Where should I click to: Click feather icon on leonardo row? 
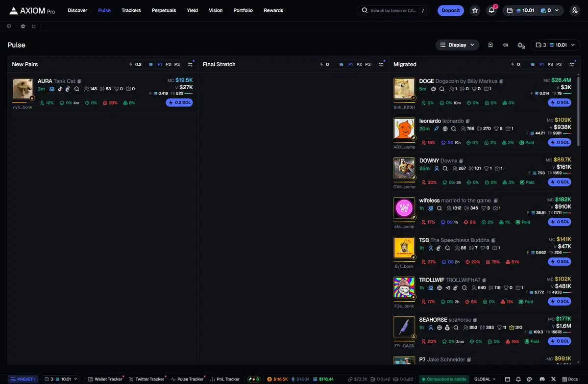click(437, 128)
